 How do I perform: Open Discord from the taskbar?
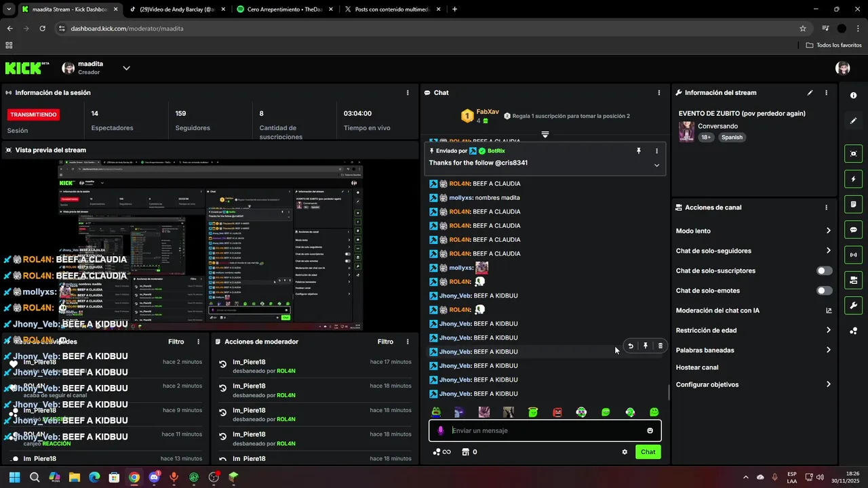pyautogui.click(x=154, y=477)
